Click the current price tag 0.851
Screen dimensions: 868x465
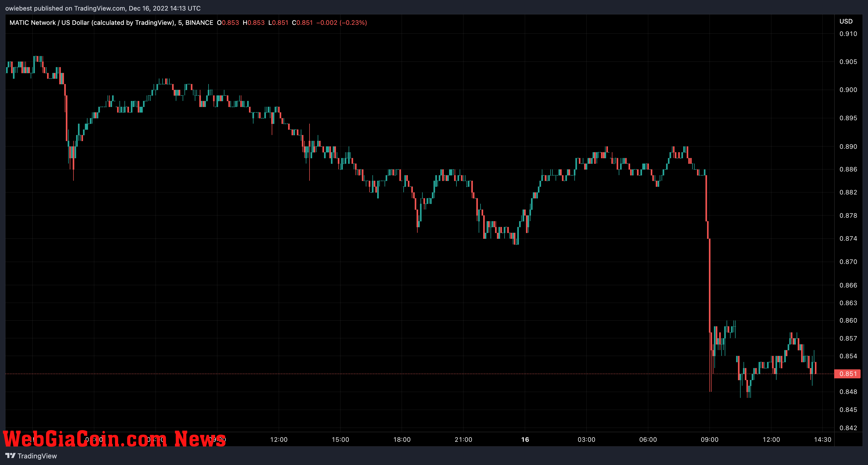[x=847, y=374]
